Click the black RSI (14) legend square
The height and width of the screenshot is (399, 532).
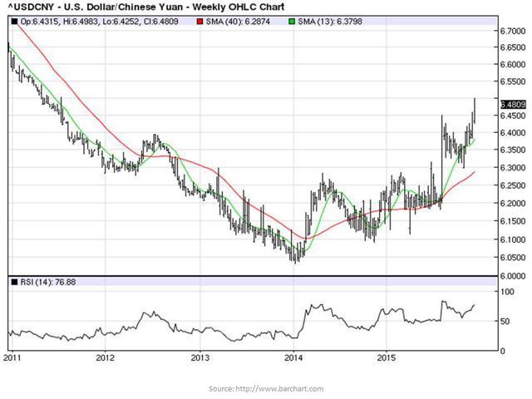point(14,282)
